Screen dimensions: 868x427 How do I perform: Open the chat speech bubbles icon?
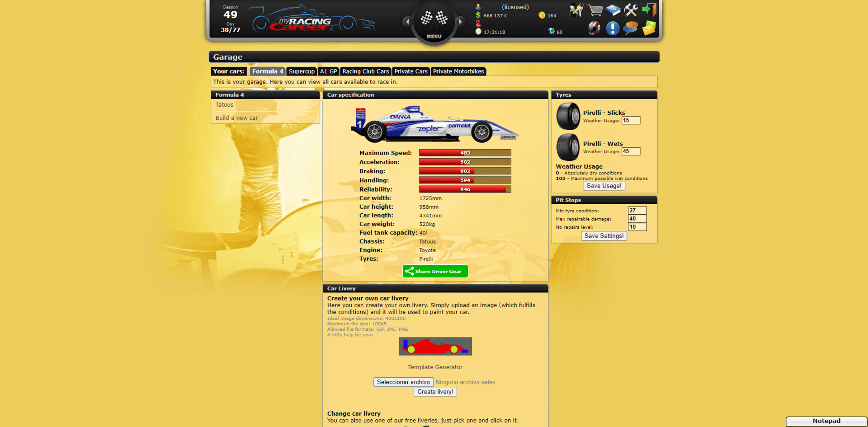(x=631, y=28)
